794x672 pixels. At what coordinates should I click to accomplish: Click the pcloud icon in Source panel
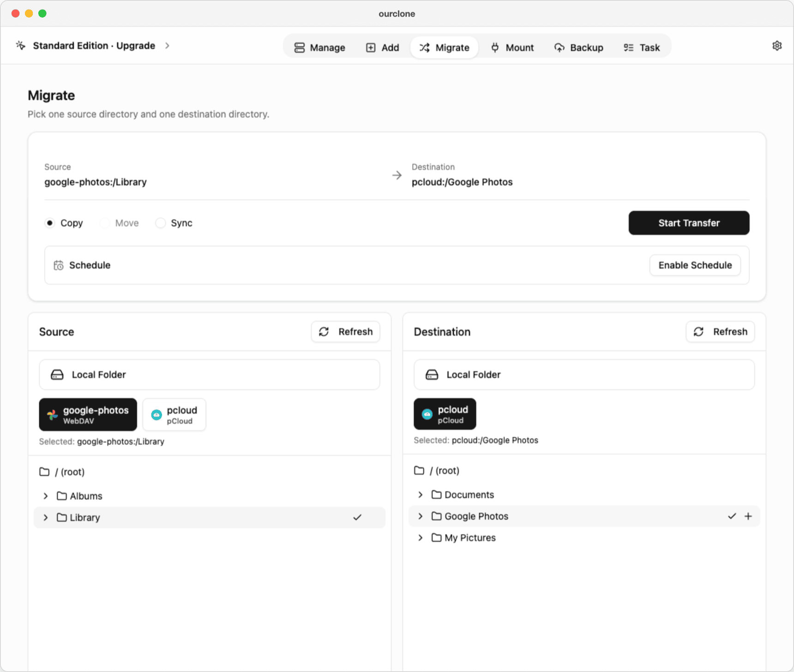(x=157, y=415)
